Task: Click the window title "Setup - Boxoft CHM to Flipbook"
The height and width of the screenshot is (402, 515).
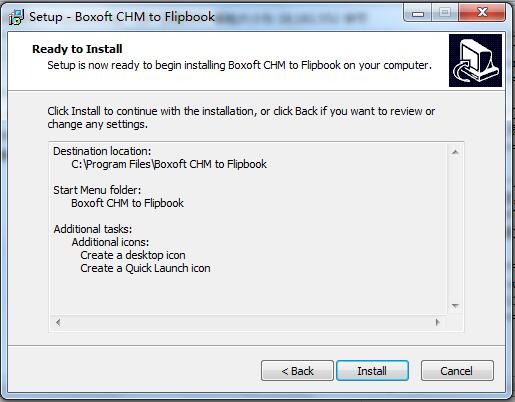Action: [x=122, y=17]
